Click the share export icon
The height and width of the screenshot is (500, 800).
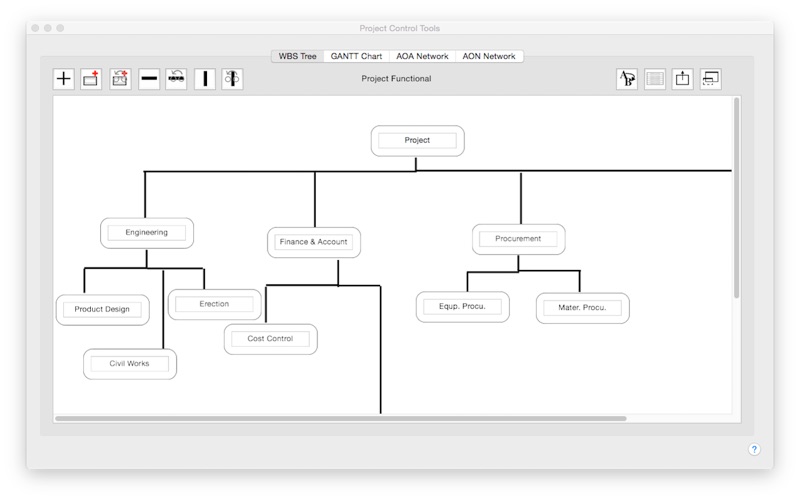[682, 79]
